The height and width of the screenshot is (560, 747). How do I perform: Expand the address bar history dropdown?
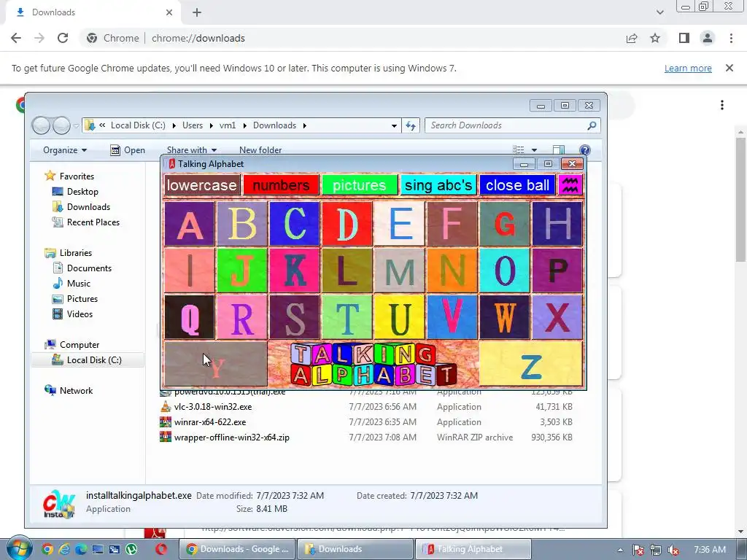(394, 125)
